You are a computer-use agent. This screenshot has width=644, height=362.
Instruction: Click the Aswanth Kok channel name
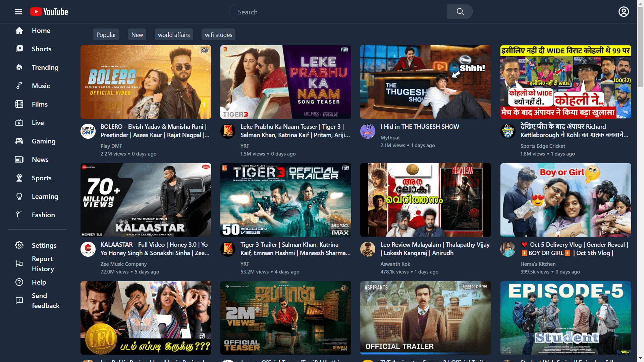(395, 264)
